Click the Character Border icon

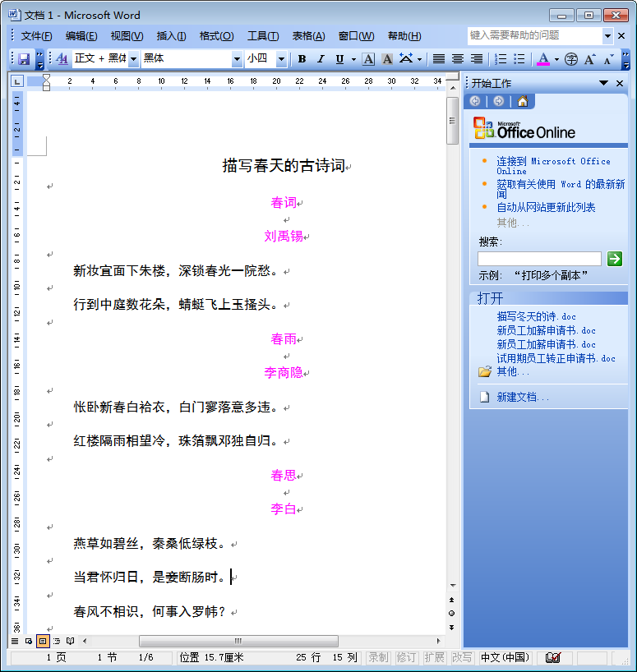(368, 59)
